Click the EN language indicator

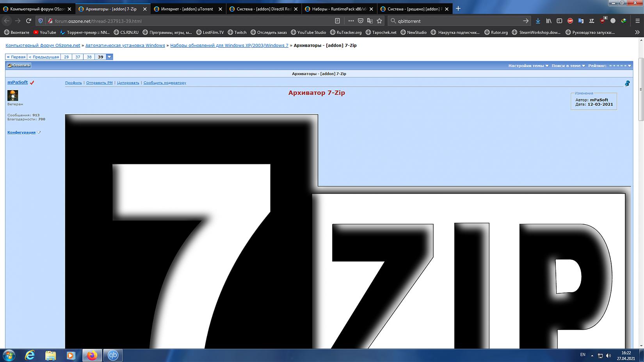[x=583, y=355]
